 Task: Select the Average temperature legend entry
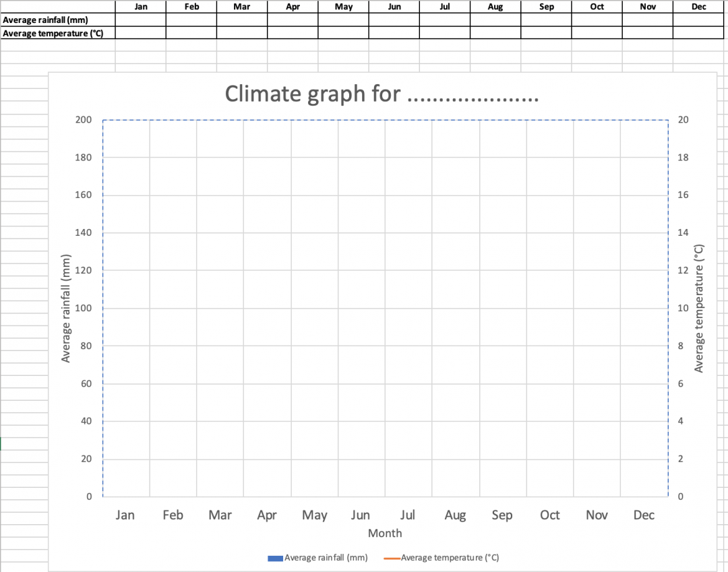(450, 558)
